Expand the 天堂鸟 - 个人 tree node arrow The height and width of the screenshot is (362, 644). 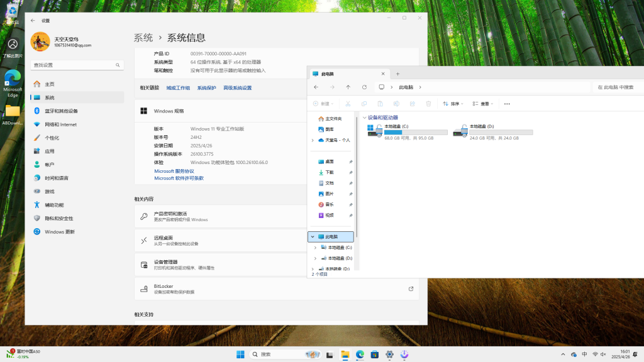[313, 140]
